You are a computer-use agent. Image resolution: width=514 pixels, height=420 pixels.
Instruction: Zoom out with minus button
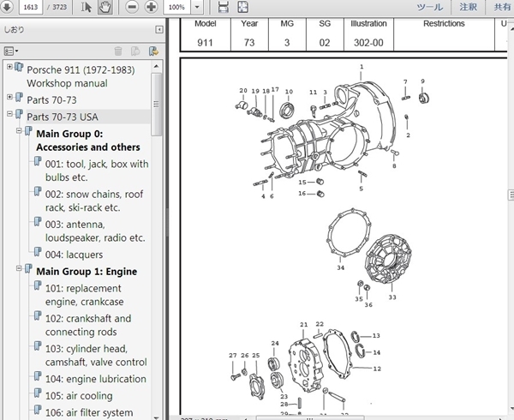coord(132,7)
